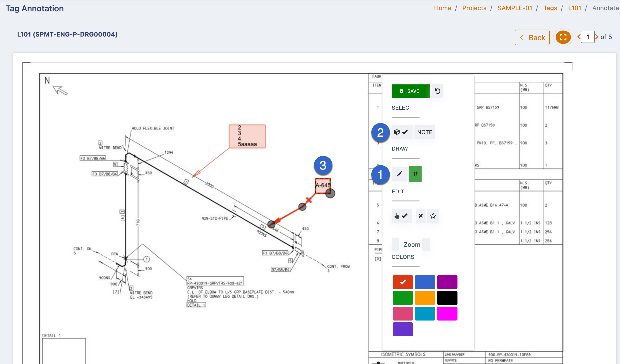Go to next page chevron

point(597,37)
